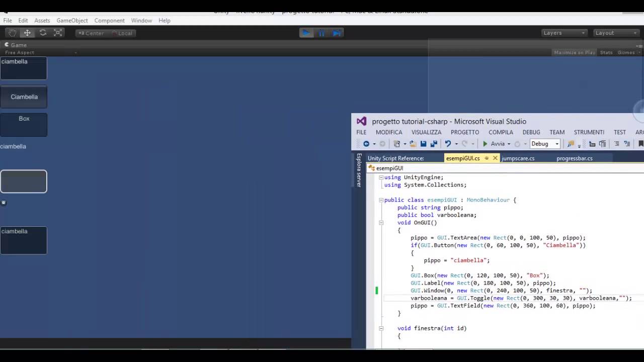Click the Unity Play button
The width and height of the screenshot is (644, 362).
tap(306, 33)
